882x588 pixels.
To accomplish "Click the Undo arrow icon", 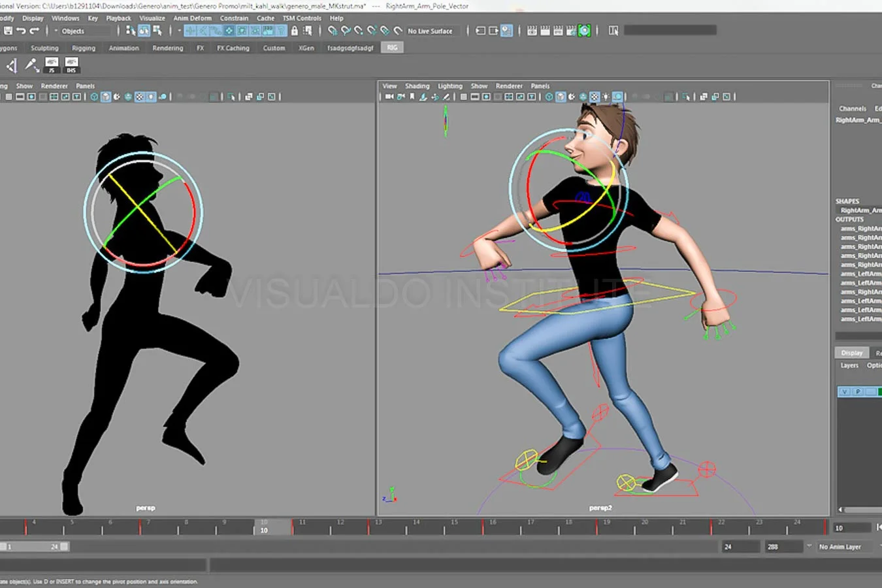I will click(x=21, y=31).
